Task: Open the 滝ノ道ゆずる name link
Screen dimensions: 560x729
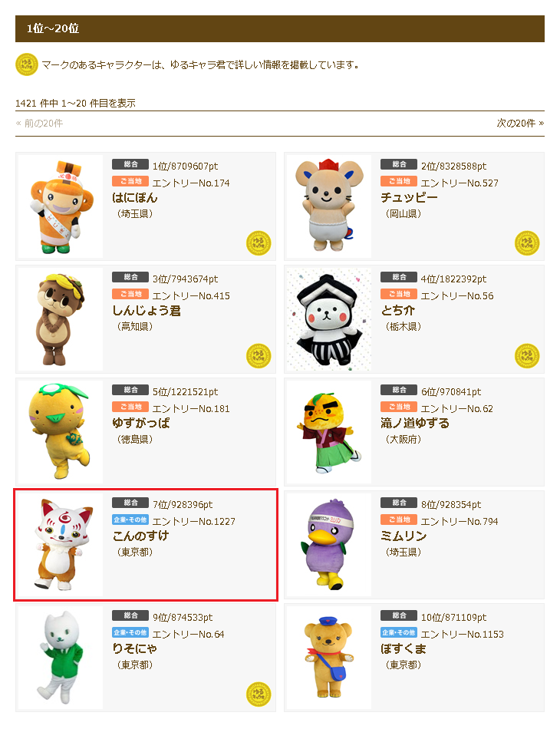Action: pyautogui.click(x=415, y=423)
